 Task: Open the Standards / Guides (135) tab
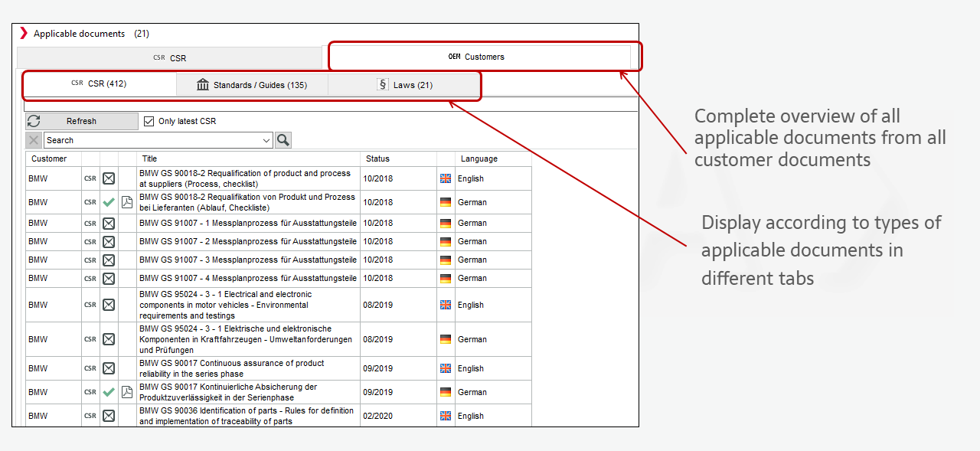[252, 85]
